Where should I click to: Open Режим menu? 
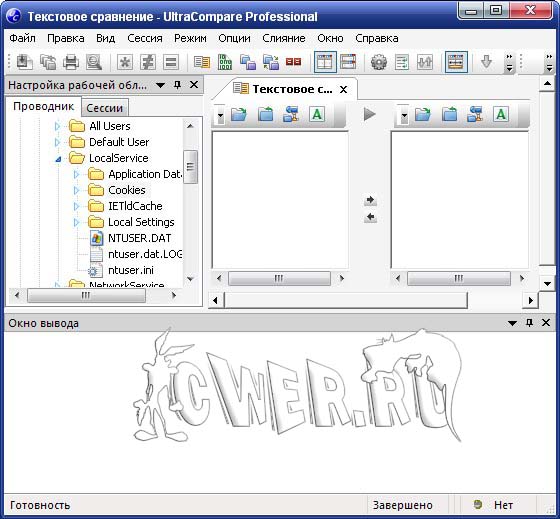pyautogui.click(x=190, y=38)
